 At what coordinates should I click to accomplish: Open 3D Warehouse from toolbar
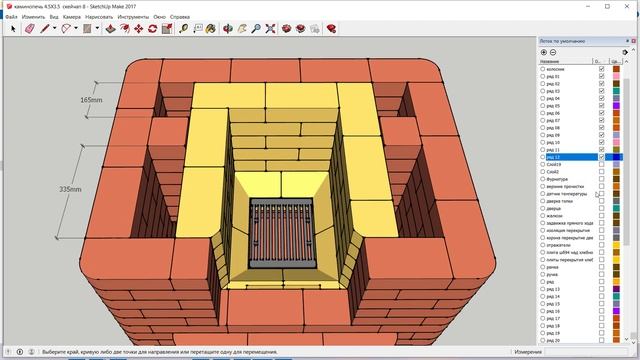[287, 29]
